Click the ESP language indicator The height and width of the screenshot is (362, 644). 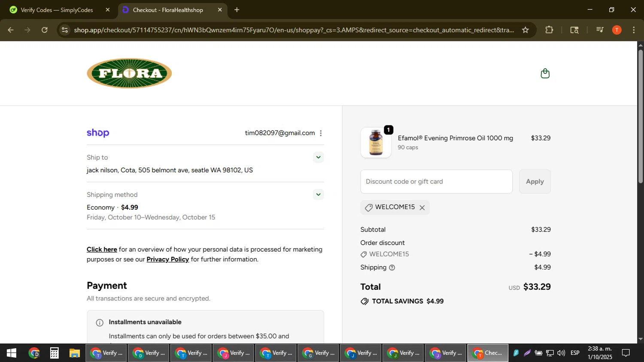pyautogui.click(x=575, y=353)
